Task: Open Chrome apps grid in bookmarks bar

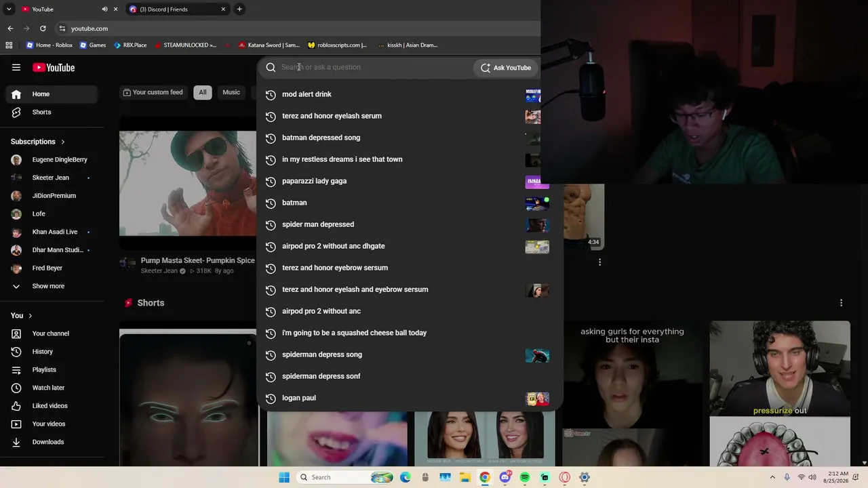Action: [9, 45]
